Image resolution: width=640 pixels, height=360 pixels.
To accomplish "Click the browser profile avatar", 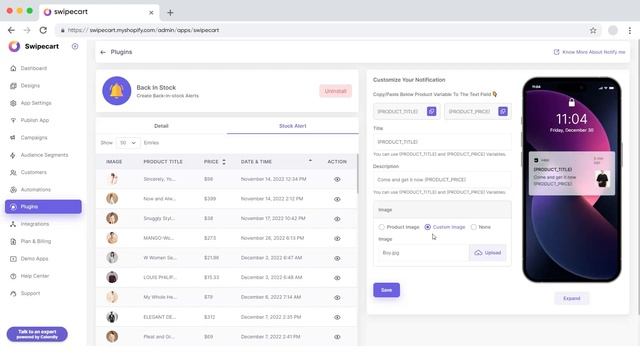I will [x=613, y=30].
